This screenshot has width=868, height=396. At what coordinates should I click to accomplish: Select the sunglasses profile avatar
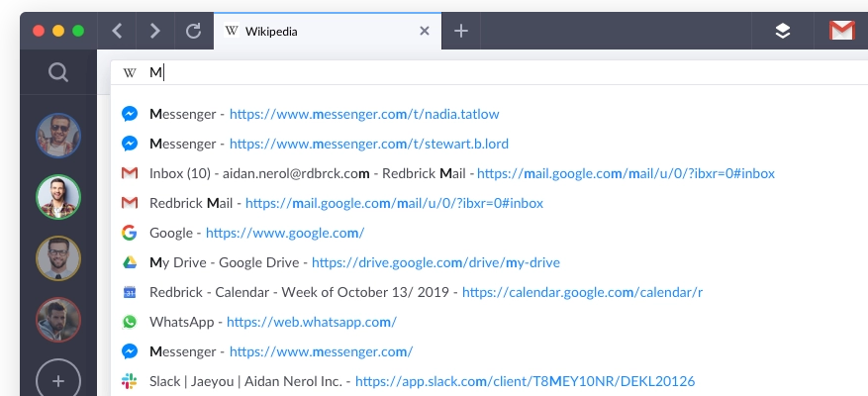(58, 135)
